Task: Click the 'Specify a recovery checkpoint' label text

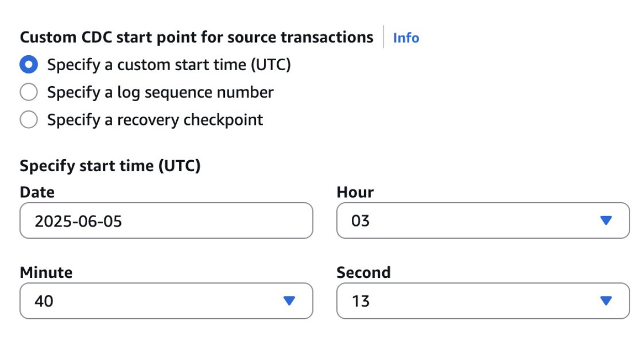Action: (155, 120)
